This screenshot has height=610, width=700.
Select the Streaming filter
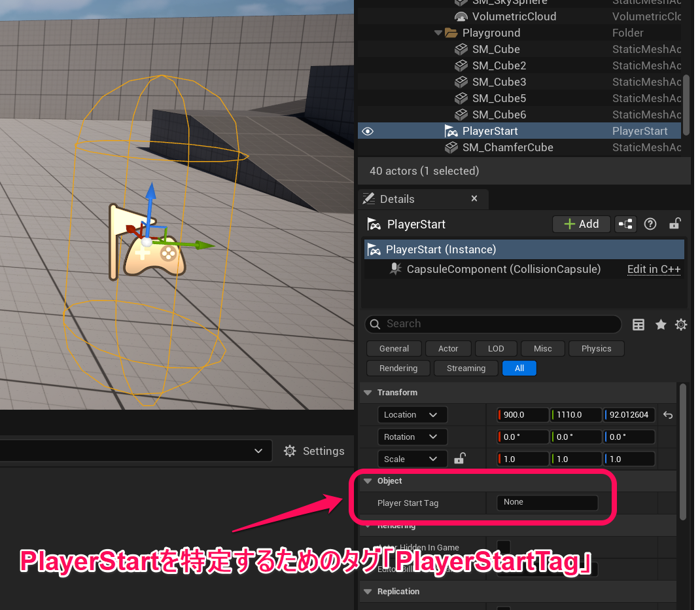click(466, 368)
